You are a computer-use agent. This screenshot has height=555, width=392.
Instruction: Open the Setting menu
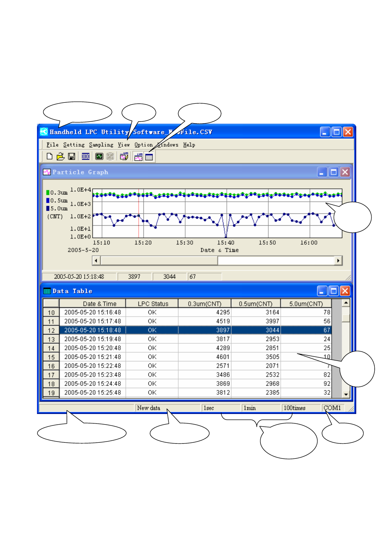click(x=74, y=145)
